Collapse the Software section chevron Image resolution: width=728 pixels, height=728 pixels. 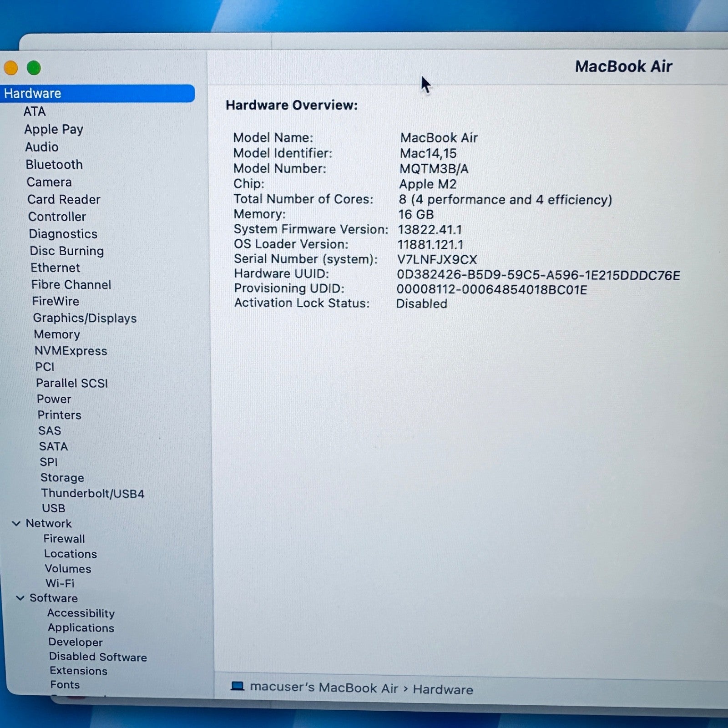pos(19,598)
